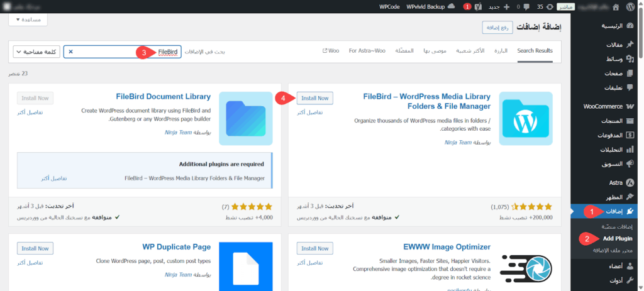Image resolution: width=644 pixels, height=291 pixels.
Task: Click FileBird Media Library folder thumbnail
Action: pos(526,119)
